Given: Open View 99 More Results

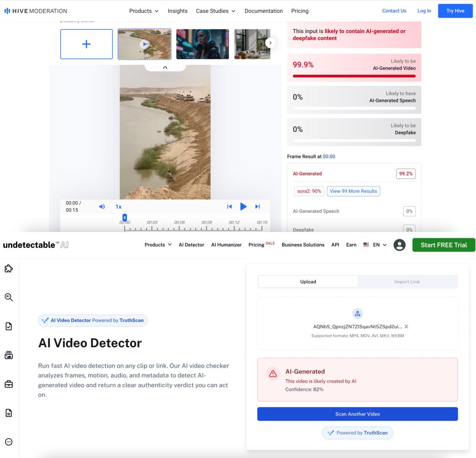Looking at the screenshot, I should point(354,191).
